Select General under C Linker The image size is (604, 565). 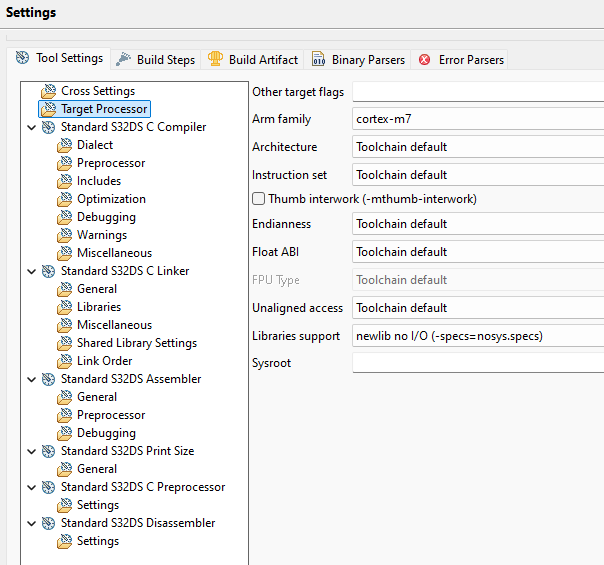point(97,289)
